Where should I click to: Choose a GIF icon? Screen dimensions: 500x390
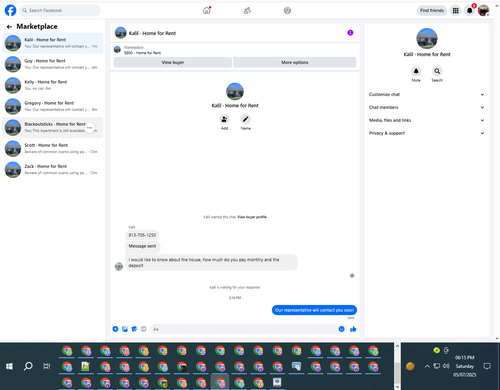(x=143, y=329)
